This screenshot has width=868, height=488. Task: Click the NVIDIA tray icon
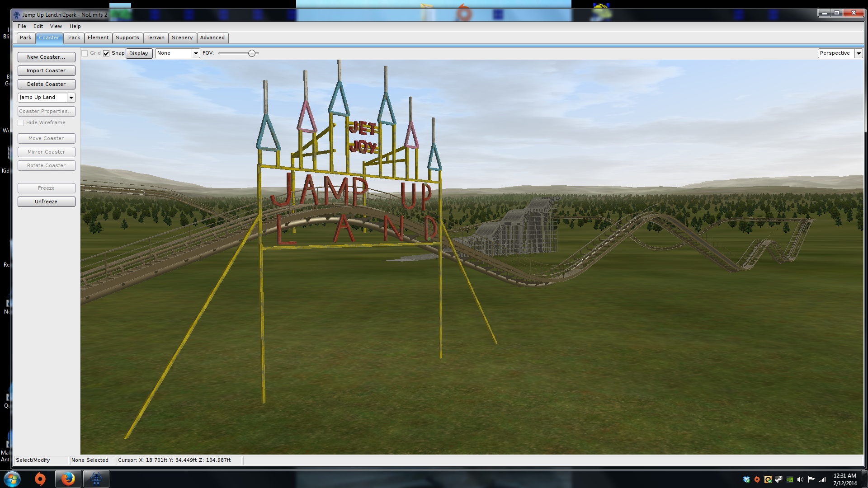pos(790,479)
